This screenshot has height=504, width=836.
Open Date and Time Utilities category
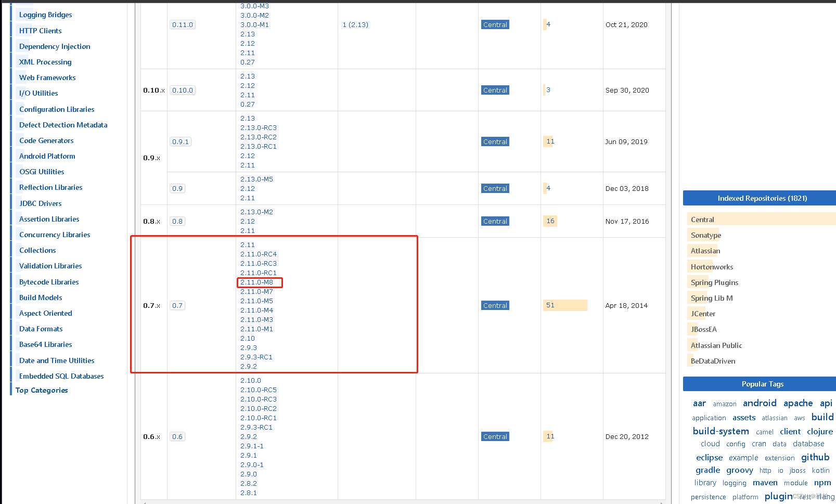click(x=57, y=360)
